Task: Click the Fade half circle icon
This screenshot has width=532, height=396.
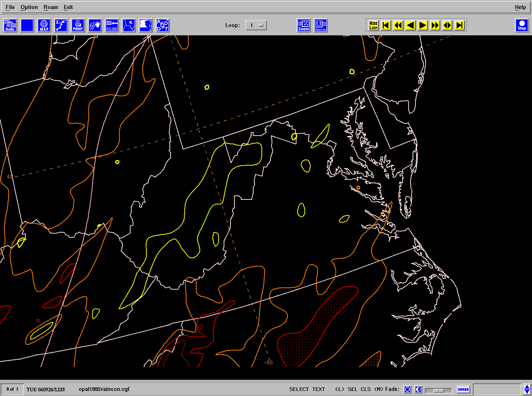Action: [x=418, y=390]
